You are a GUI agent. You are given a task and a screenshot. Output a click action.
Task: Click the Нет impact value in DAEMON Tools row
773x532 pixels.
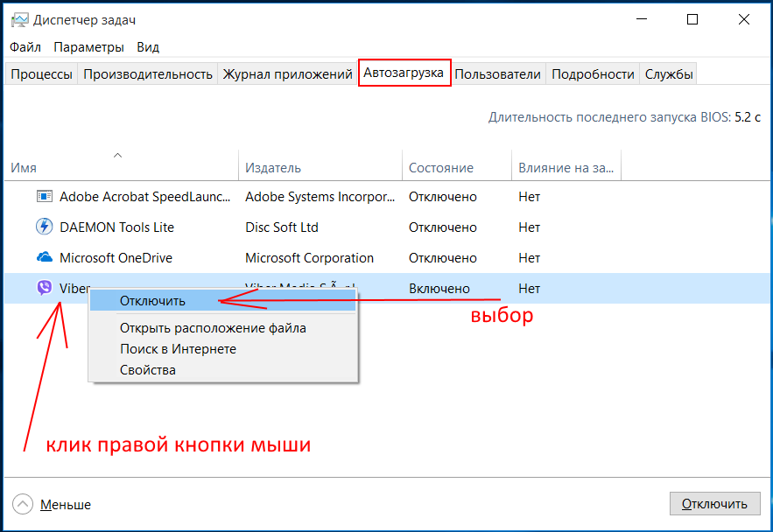coord(529,227)
